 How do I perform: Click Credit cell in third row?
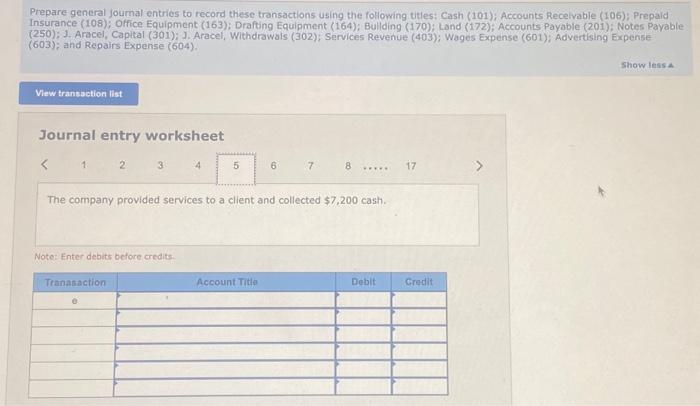click(x=419, y=335)
